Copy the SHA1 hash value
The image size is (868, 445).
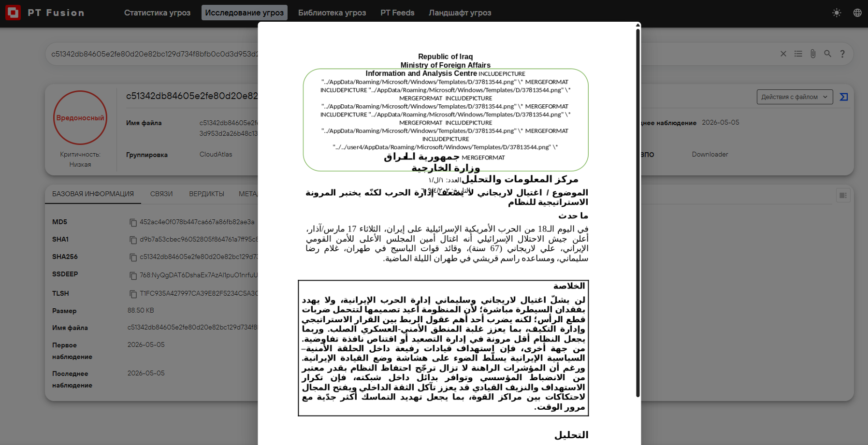pyautogui.click(x=133, y=240)
